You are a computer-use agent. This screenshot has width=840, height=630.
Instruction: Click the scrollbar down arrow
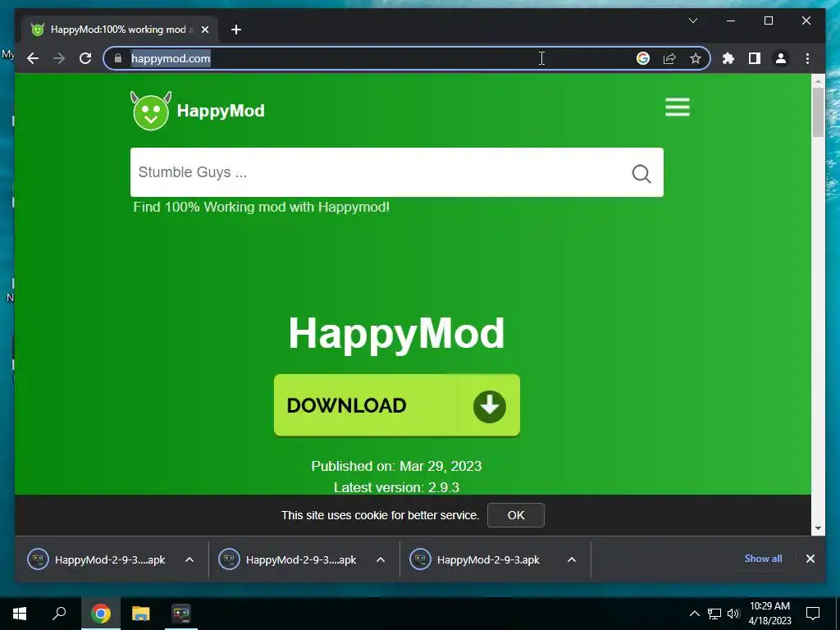click(818, 528)
